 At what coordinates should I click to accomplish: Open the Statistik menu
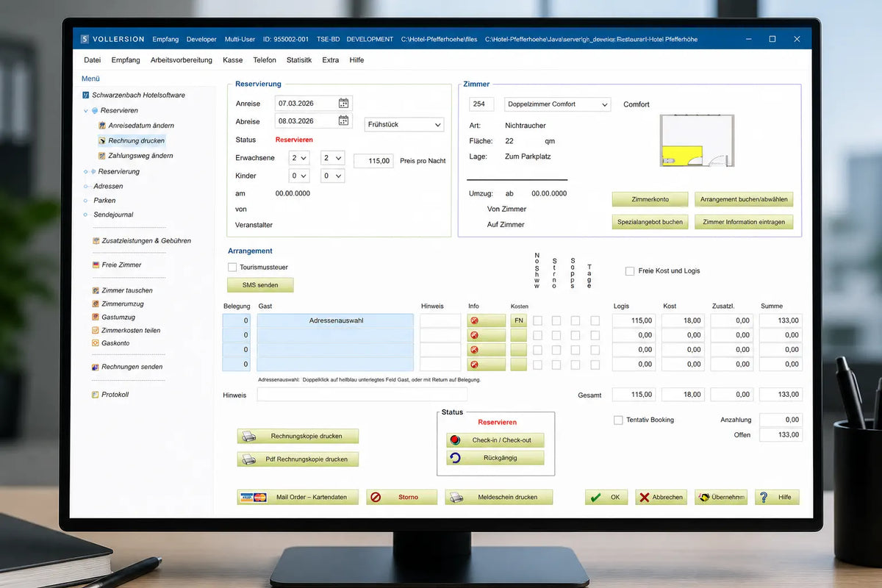point(299,60)
